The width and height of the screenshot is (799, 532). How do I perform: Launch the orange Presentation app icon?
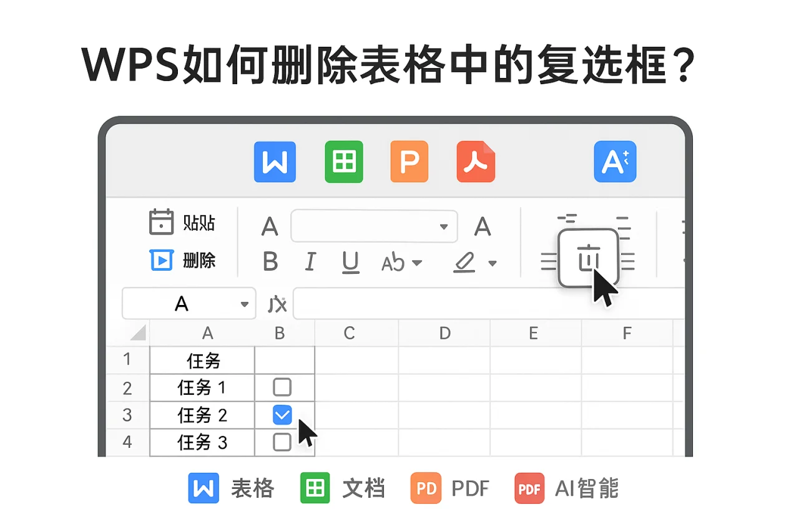pos(409,162)
